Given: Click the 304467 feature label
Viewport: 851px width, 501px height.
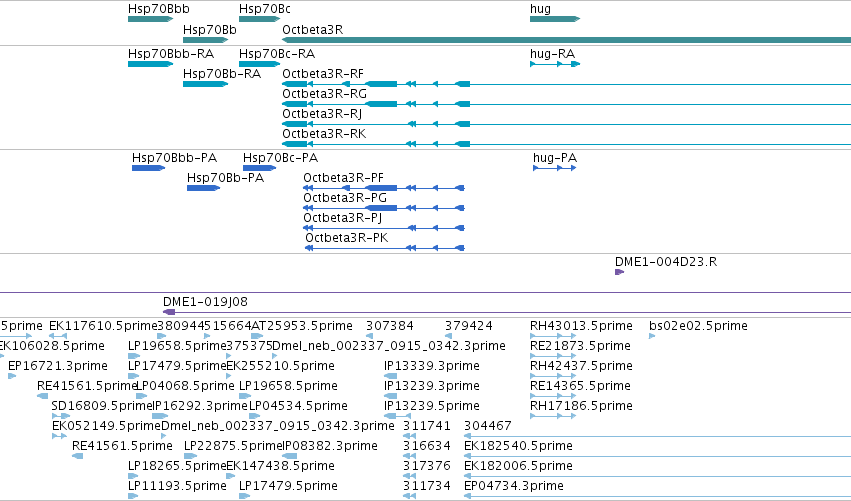Looking at the screenshot, I should pyautogui.click(x=487, y=426).
